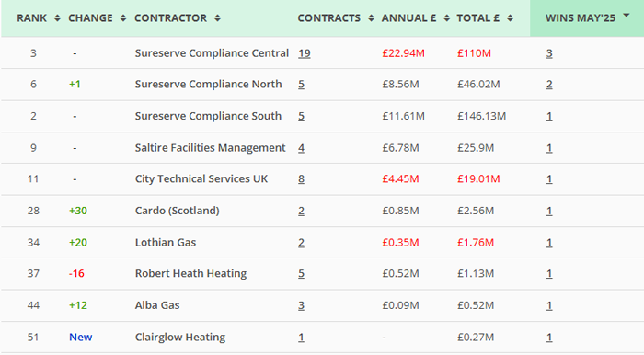Open Sureserve Compliance North's 5 contracts
The height and width of the screenshot is (355, 644).
[x=302, y=85]
